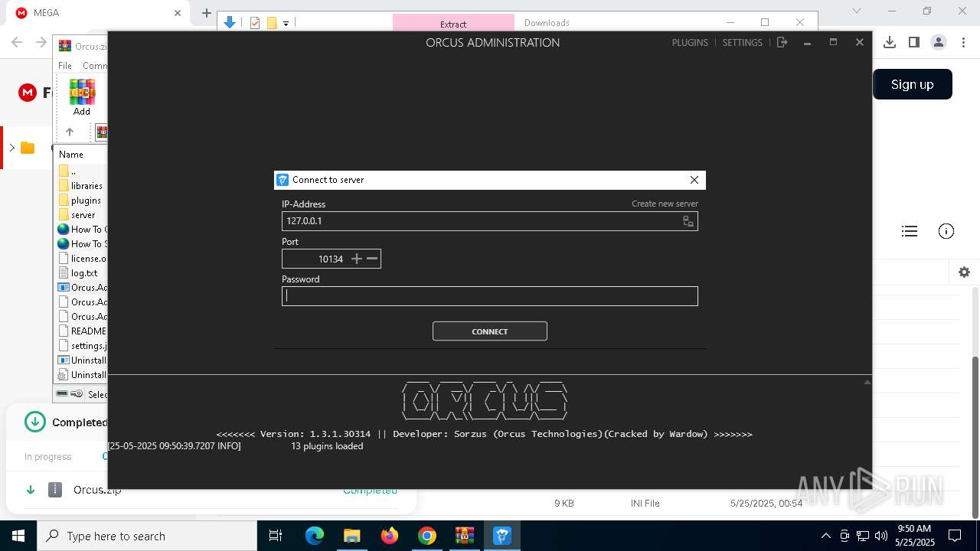Viewport: 980px width, 551px height.
Task: Select the plugins folder in WinRAR
Action: coord(80,201)
